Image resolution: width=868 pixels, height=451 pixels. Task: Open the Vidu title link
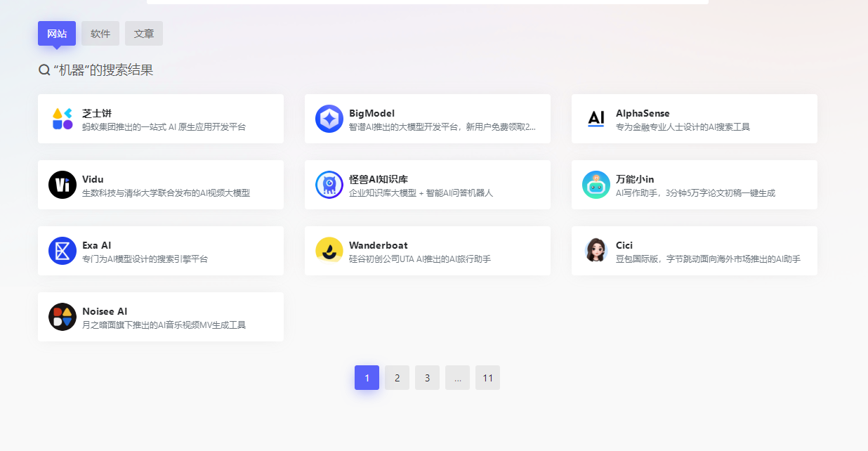(x=93, y=179)
